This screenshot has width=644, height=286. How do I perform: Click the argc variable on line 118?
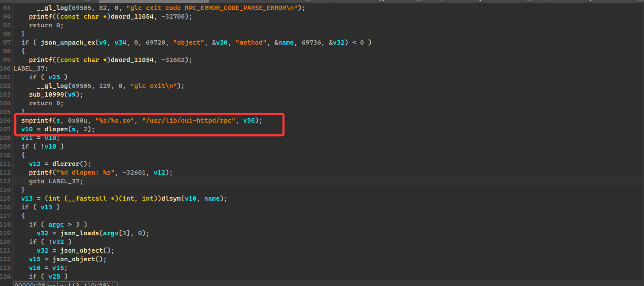(56, 224)
